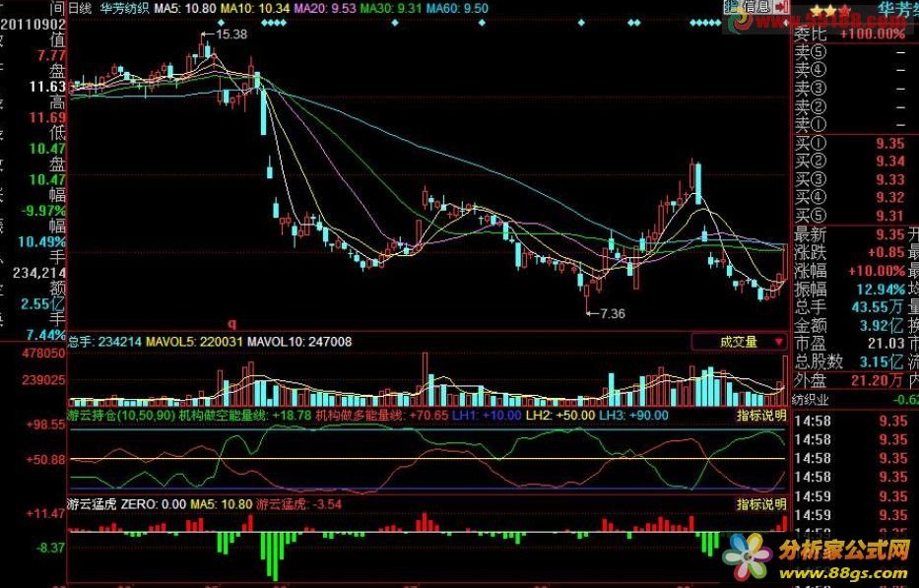Click the 涨跌 +0.85 row
Image resolution: width=919 pixels, height=588 pixels.
click(850, 253)
